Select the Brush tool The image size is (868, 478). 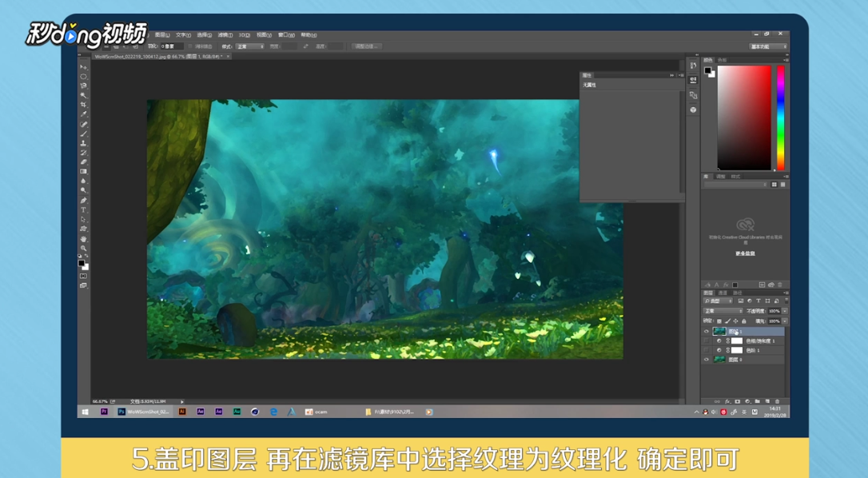[84, 133]
